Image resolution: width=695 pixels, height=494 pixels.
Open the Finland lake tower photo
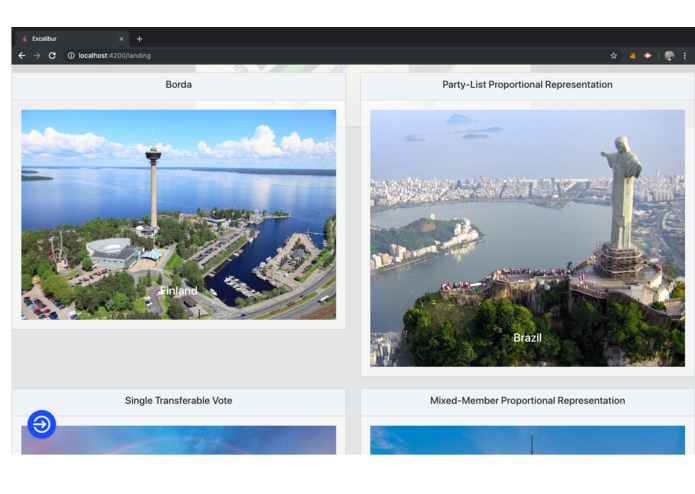[x=179, y=214]
